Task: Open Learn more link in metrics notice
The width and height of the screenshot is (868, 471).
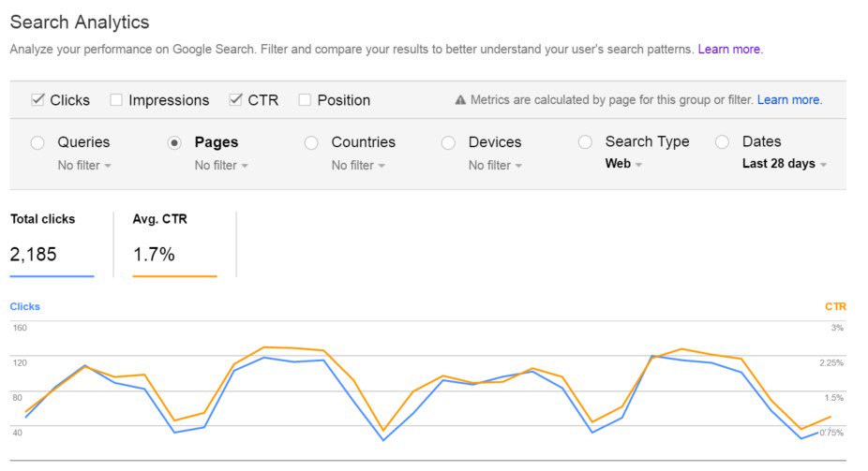Action: click(789, 100)
